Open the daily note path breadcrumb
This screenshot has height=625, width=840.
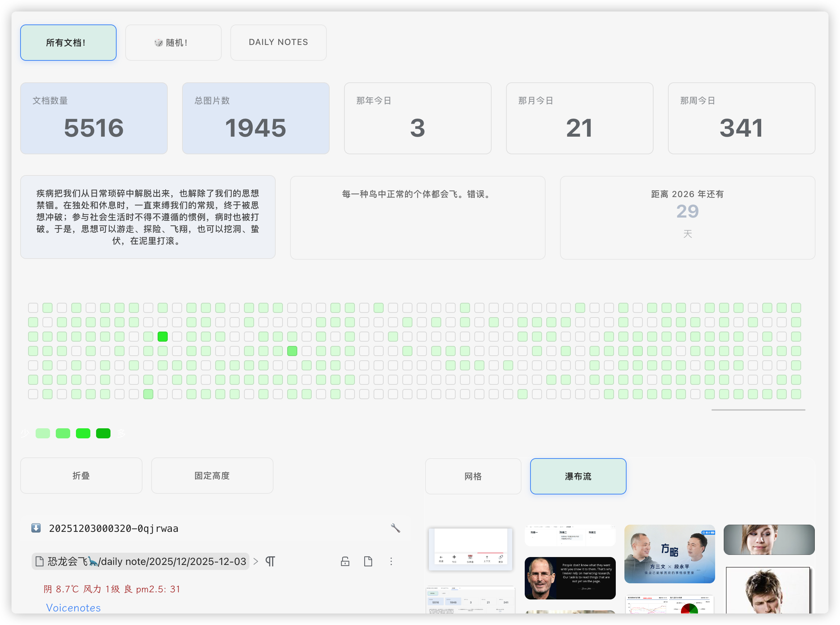pos(141,561)
